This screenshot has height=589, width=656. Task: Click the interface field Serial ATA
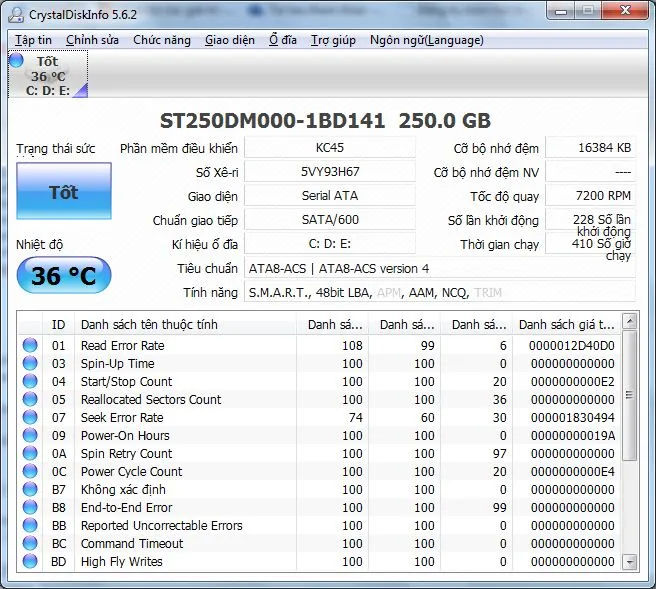(x=330, y=196)
